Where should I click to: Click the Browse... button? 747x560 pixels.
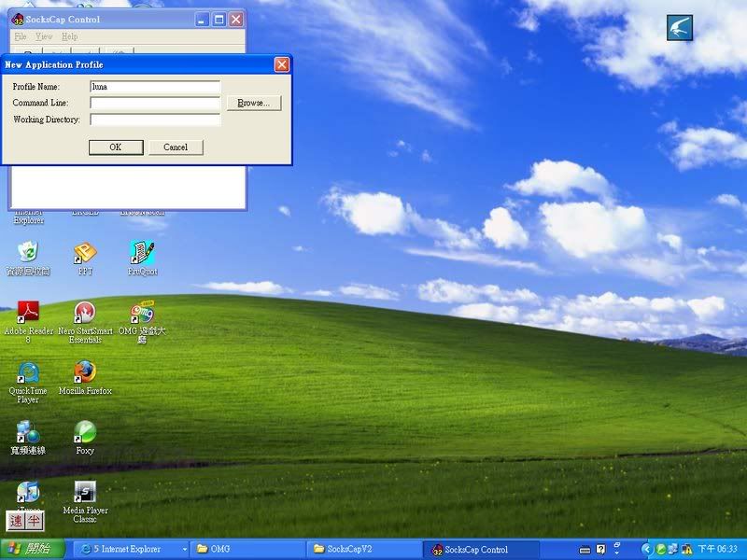click(253, 103)
